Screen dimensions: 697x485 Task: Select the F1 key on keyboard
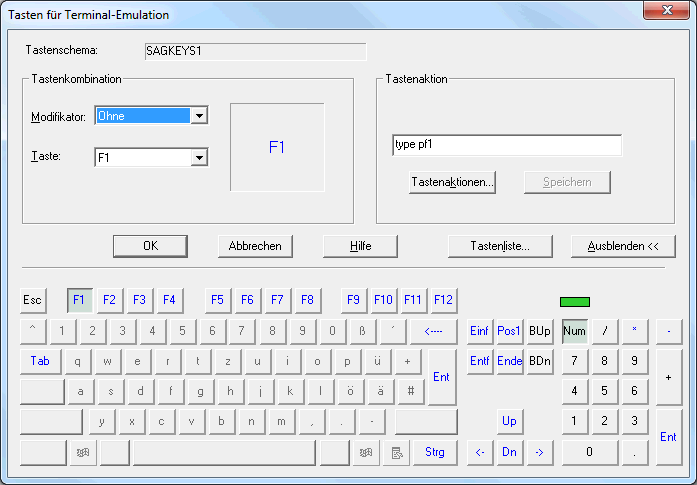click(x=80, y=300)
